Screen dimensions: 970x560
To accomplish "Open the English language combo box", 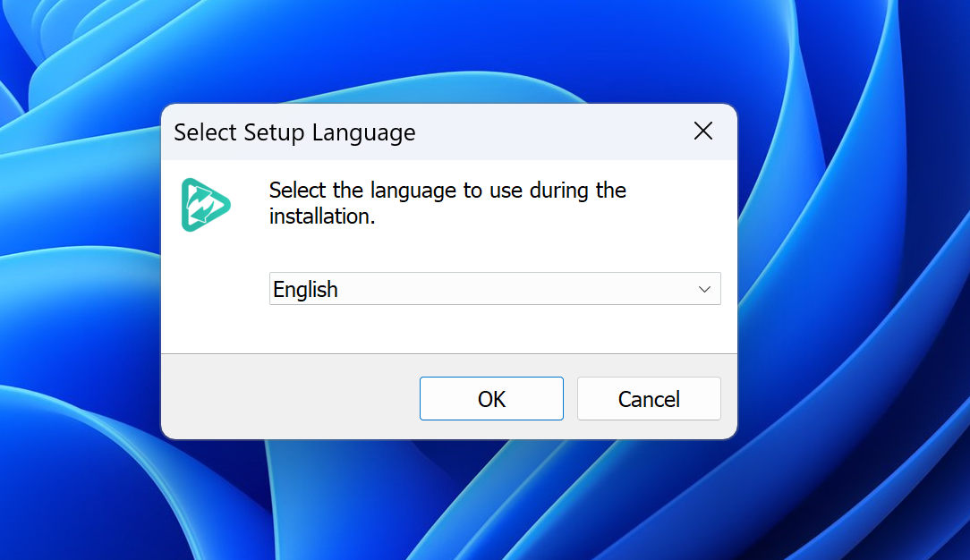I will 494,289.
